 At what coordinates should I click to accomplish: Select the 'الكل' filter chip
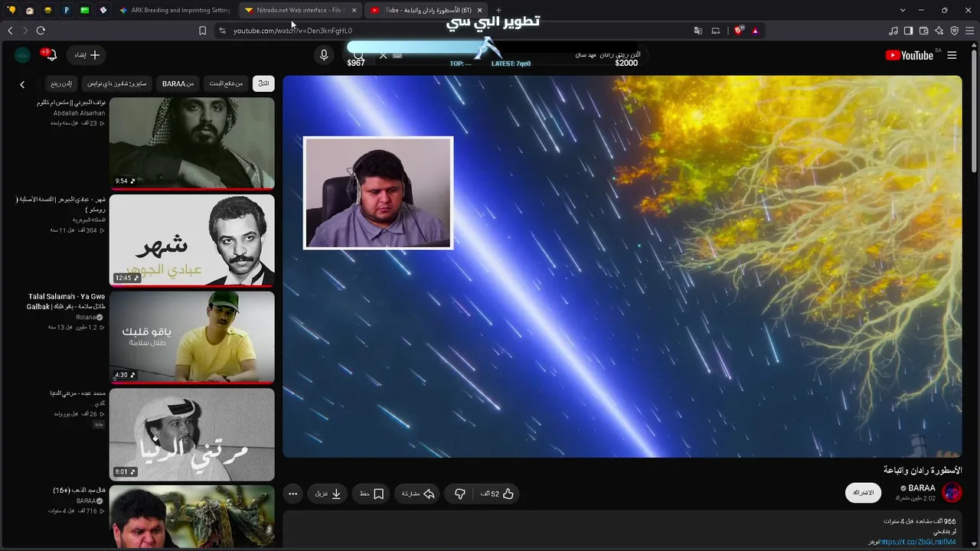[263, 83]
